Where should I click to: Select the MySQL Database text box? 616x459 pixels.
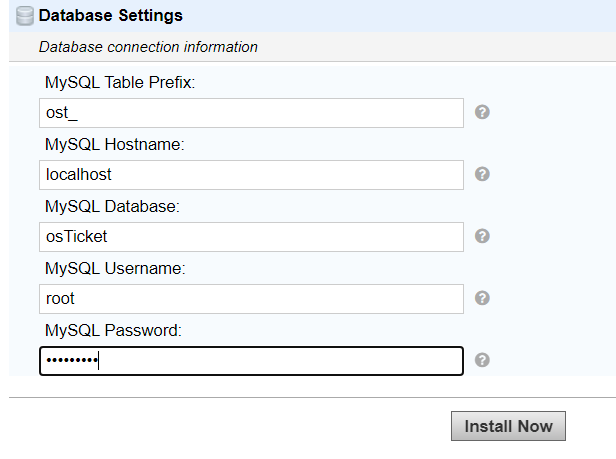251,237
